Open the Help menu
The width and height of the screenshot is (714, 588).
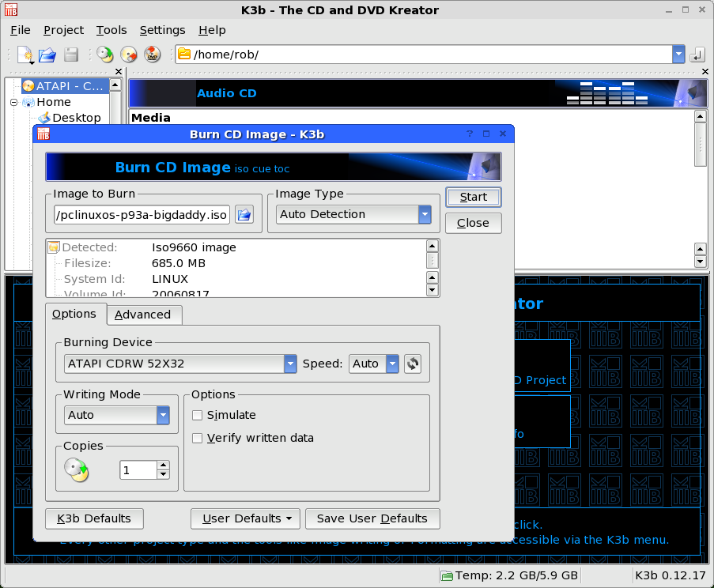coord(212,30)
